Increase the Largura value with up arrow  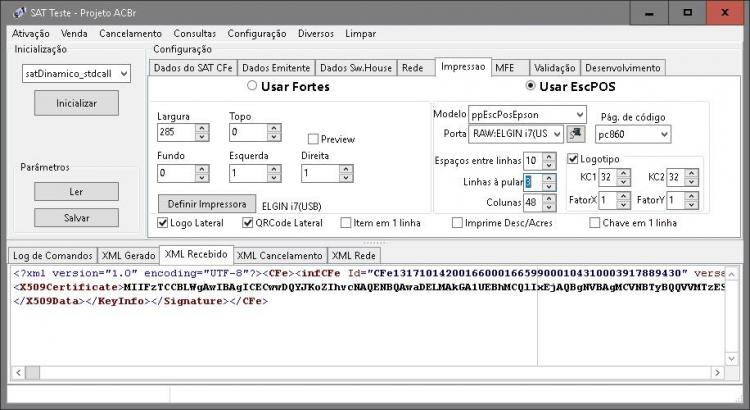coord(202,128)
